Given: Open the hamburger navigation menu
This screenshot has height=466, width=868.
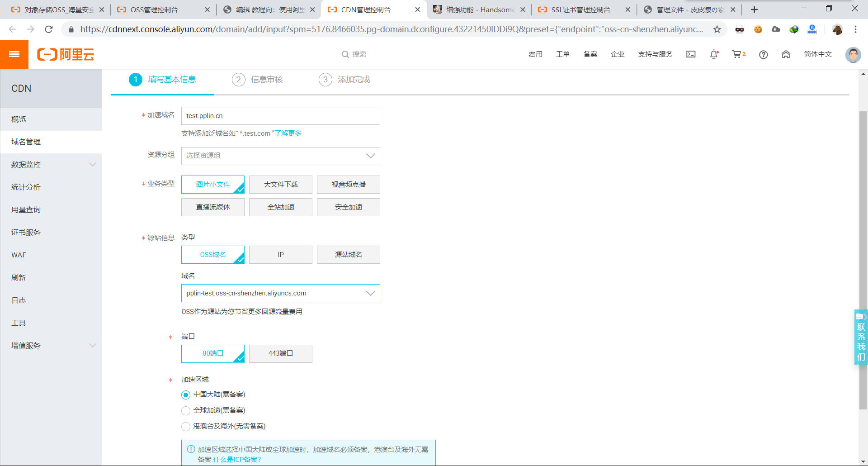Looking at the screenshot, I should click(14, 54).
